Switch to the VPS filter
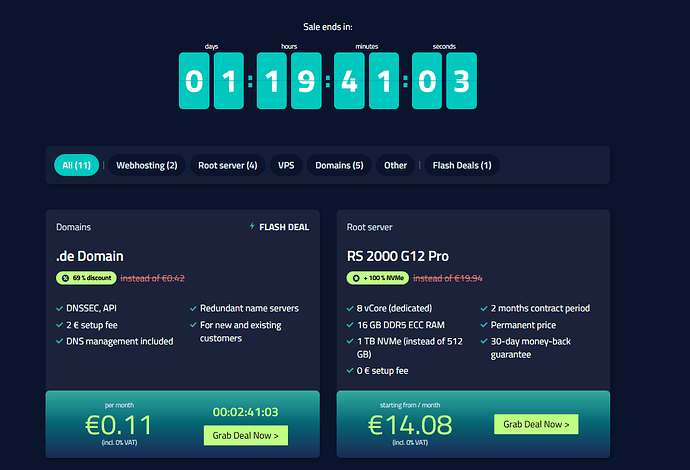690x470 pixels. pos(286,165)
